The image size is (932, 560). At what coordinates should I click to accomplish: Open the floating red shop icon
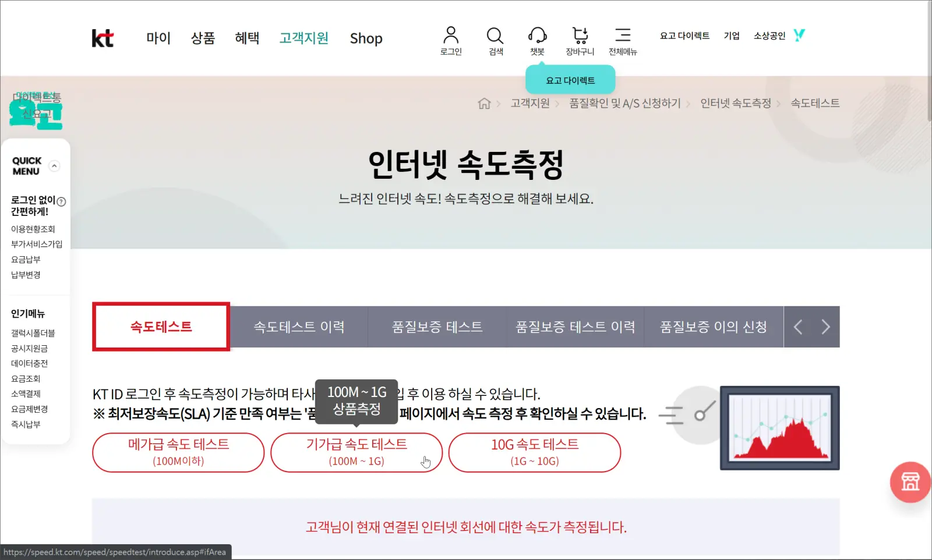coord(910,482)
